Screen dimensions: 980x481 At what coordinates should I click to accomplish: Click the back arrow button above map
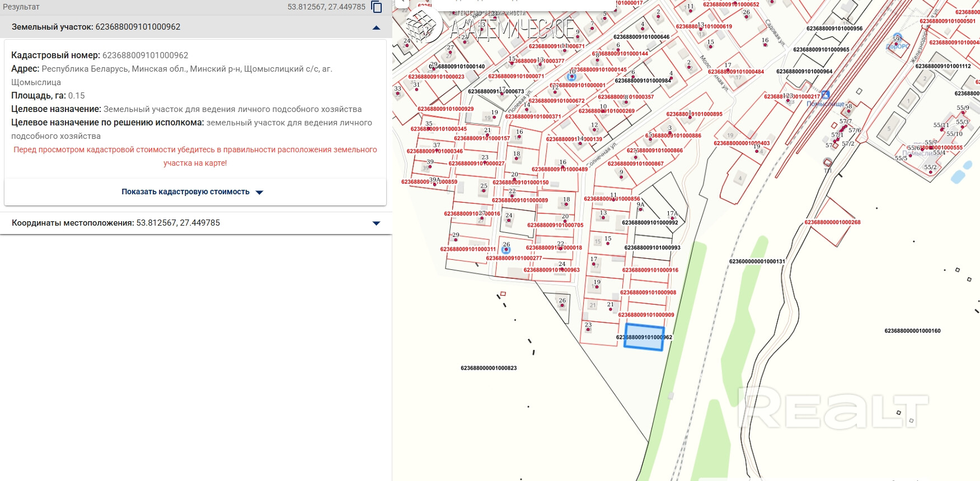pos(401,3)
